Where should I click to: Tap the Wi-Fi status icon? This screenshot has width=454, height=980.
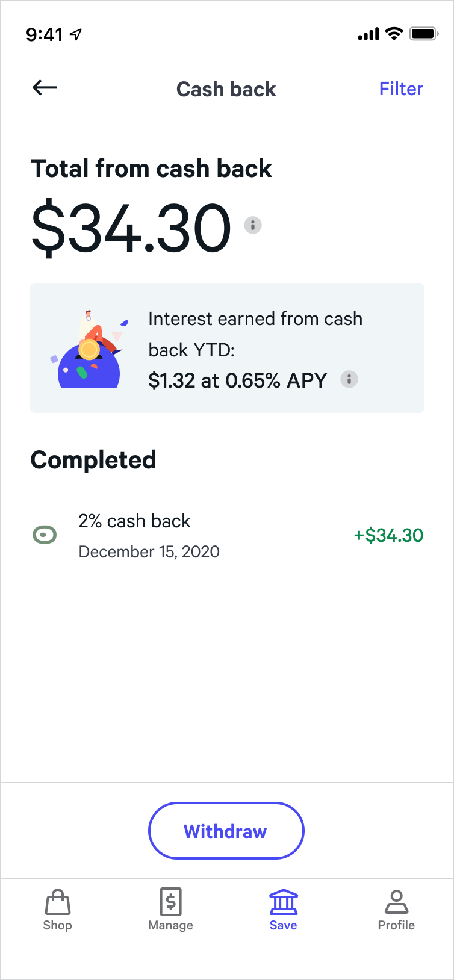pyautogui.click(x=394, y=34)
